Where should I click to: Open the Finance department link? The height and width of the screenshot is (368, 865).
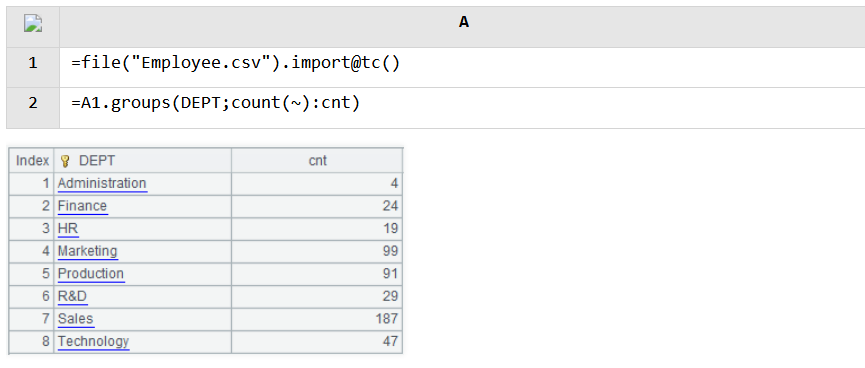click(82, 206)
